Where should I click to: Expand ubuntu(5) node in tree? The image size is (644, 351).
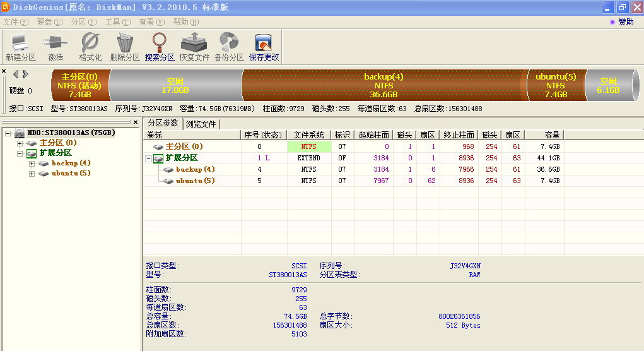pyautogui.click(x=32, y=174)
